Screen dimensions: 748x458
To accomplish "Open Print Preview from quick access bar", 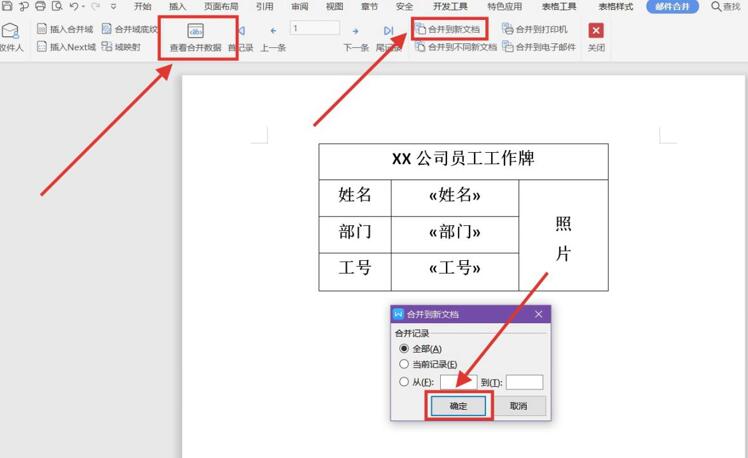I will click(x=57, y=6).
